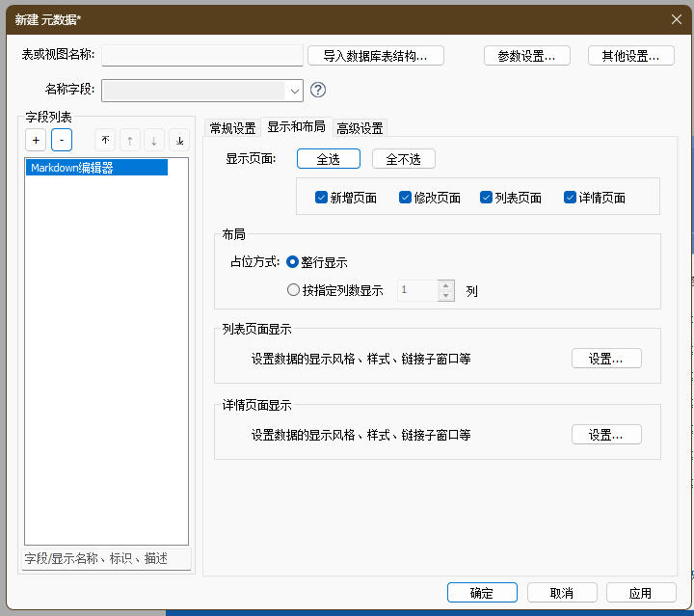Screen dimensions: 694x616
Task: Toggle the 修改页面 checkbox
Action: tap(405, 198)
